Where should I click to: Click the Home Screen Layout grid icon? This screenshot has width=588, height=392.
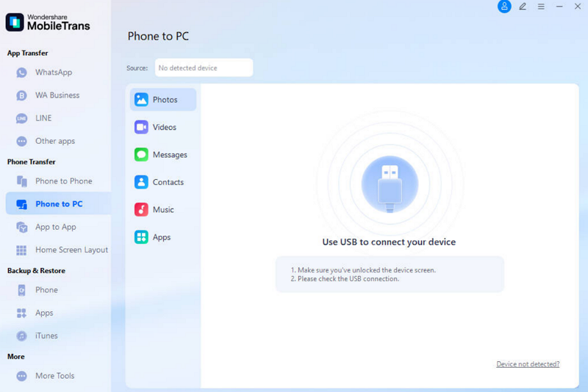click(21, 250)
